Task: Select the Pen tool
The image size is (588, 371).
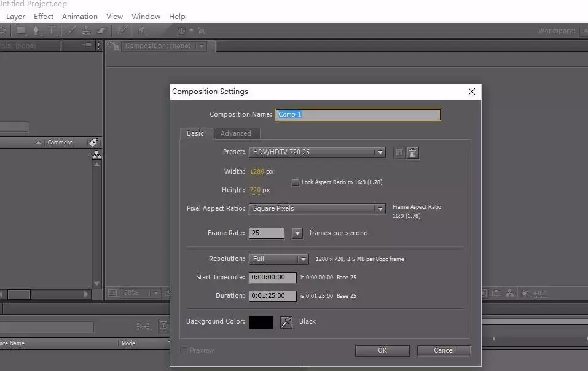Action: (x=36, y=31)
